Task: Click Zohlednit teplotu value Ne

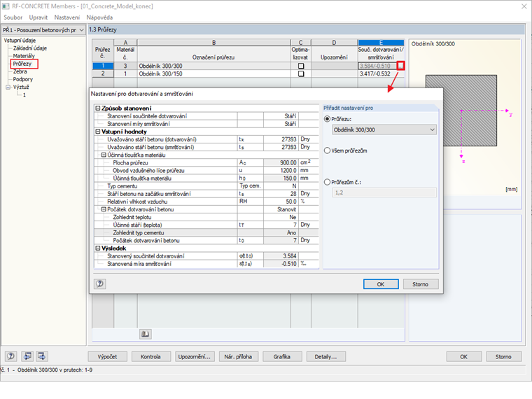Action: (x=281, y=217)
